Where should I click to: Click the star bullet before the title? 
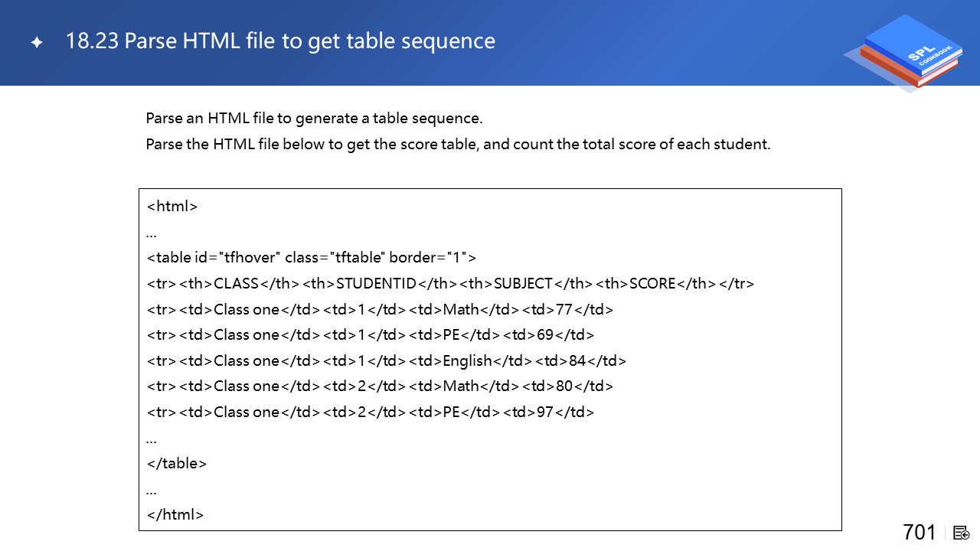click(37, 43)
